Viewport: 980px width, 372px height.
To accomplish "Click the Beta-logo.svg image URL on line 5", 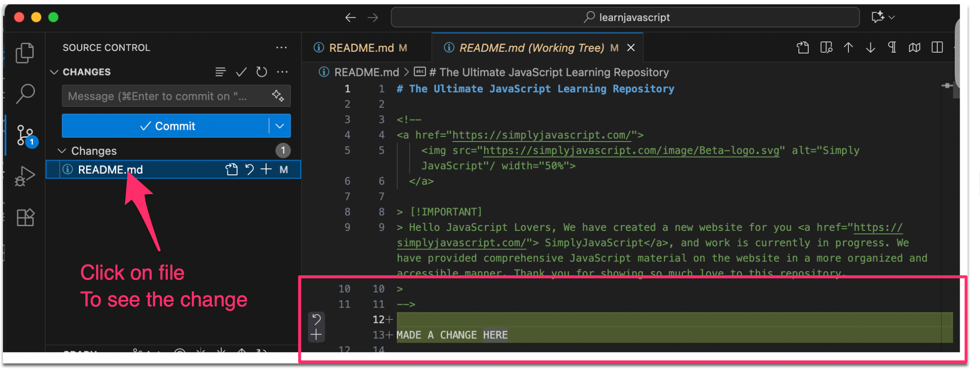I will point(631,151).
